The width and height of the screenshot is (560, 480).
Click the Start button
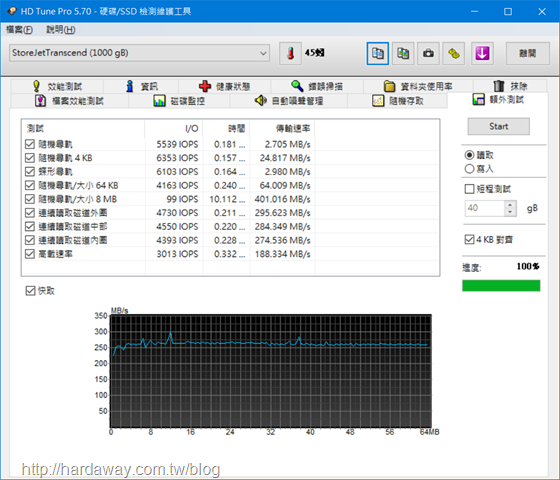499,126
